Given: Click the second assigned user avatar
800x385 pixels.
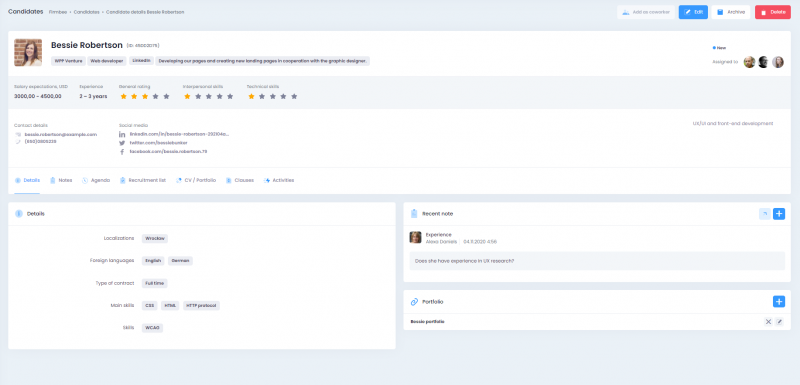Looking at the screenshot, I should coord(763,62).
